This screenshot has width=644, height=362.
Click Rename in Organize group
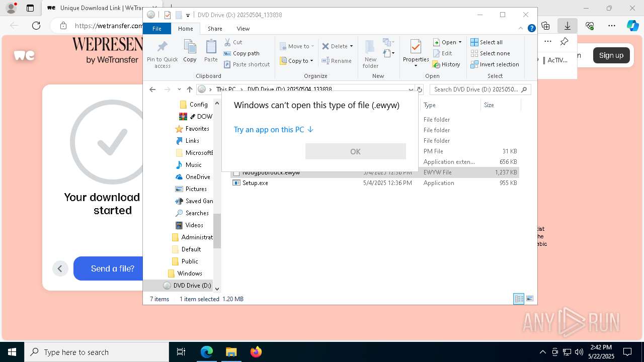(337, 61)
